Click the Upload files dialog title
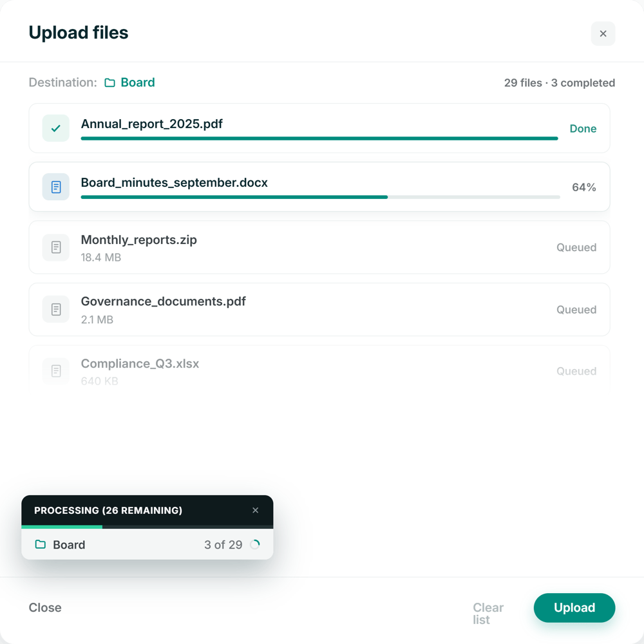The image size is (644, 644). (79, 33)
